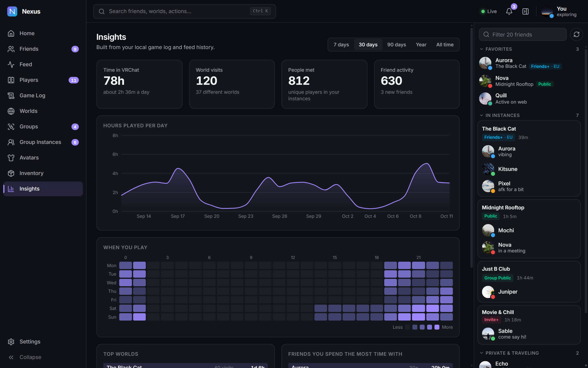
Task: Open Midnight Rooftop instance card title
Action: pyautogui.click(x=503, y=207)
